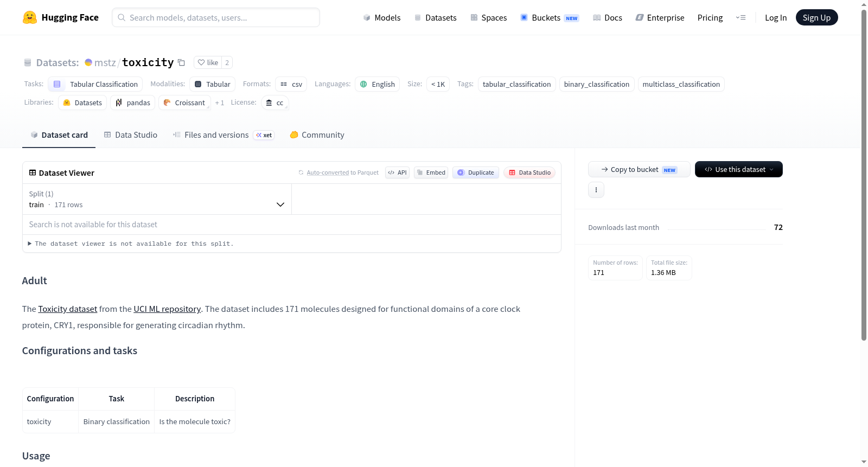The height and width of the screenshot is (467, 868).
Task: Select the cc license tag
Action: 275,103
